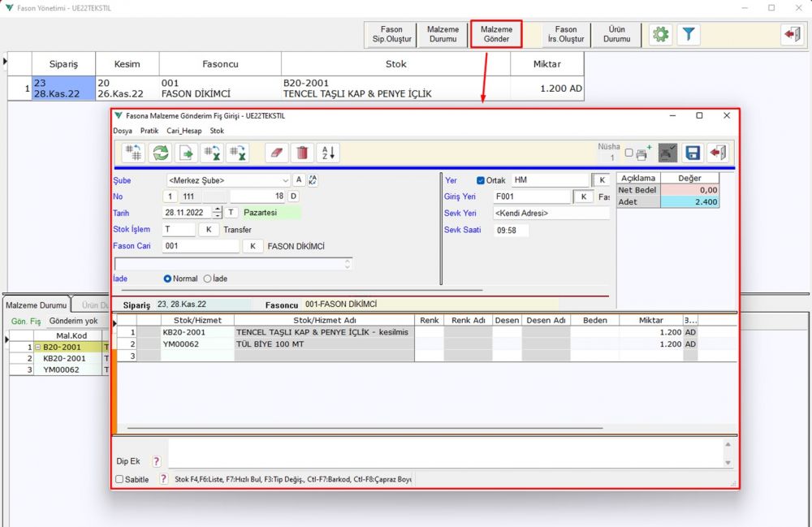Open the Şube branch dropdown

(285, 180)
